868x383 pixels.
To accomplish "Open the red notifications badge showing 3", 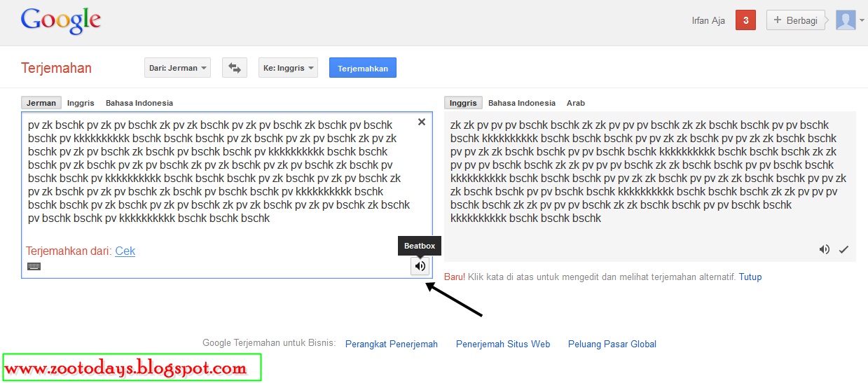I will 745,20.
